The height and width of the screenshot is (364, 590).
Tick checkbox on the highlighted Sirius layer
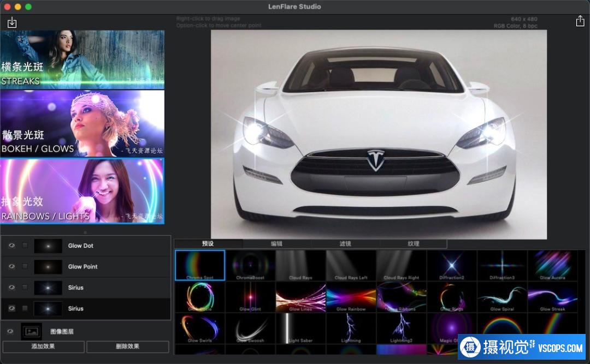25,308
